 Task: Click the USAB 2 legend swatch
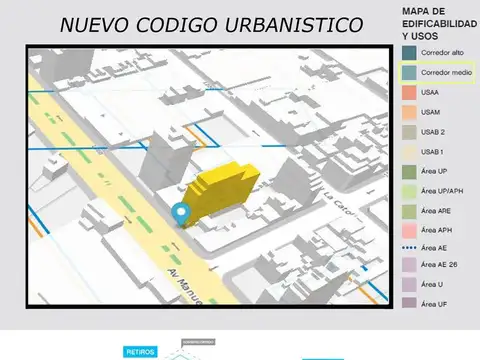pos(409,132)
